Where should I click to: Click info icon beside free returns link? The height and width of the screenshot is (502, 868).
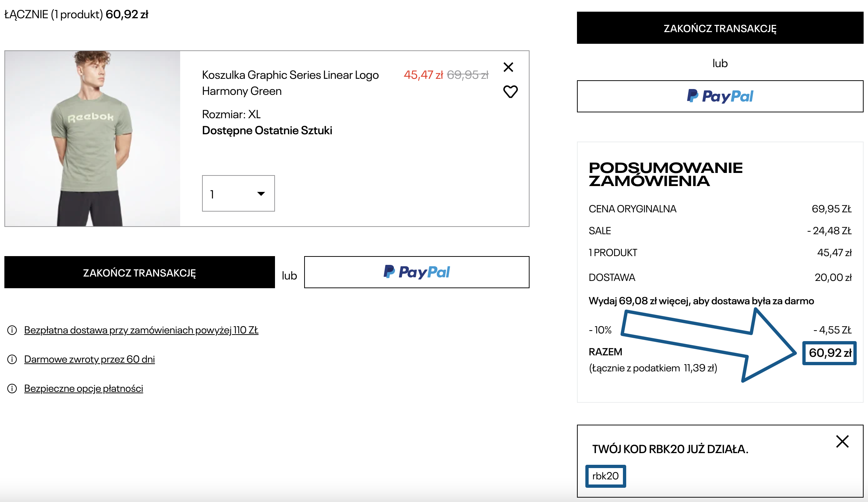(12, 359)
